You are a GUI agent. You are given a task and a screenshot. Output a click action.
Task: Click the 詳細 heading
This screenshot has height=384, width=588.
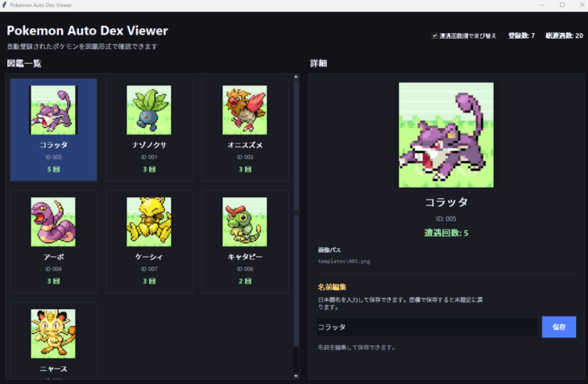pos(319,64)
